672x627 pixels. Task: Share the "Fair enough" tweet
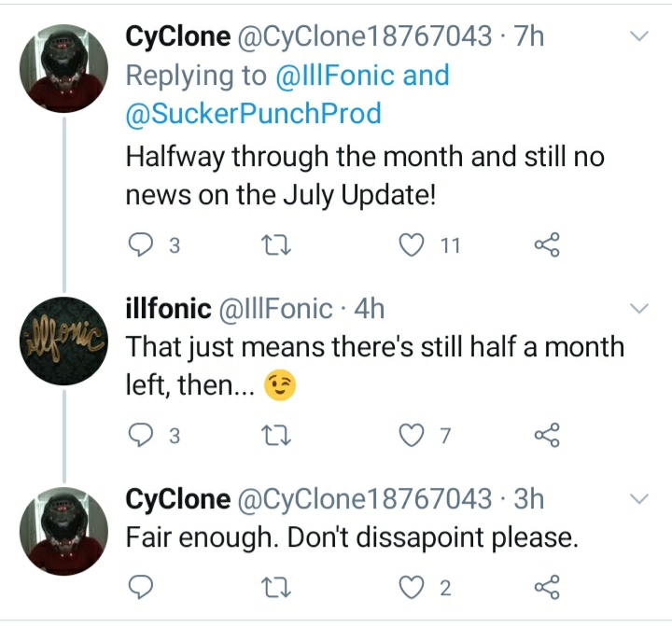pyautogui.click(x=546, y=587)
